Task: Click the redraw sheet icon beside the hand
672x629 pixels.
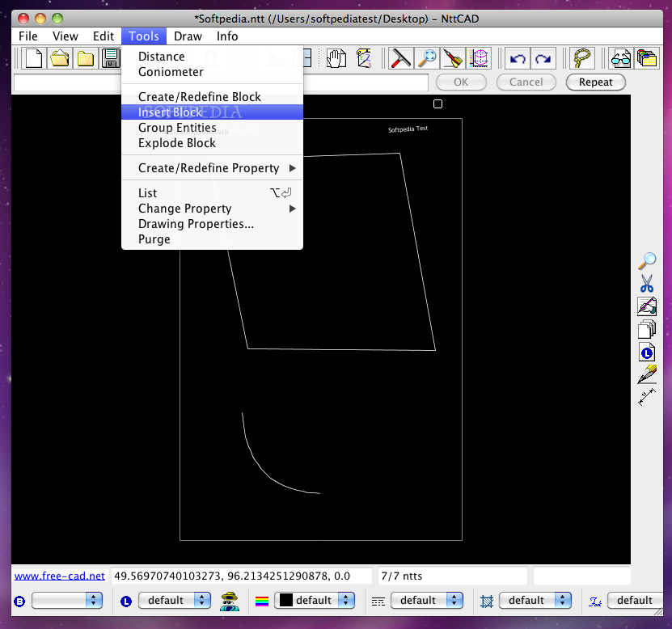Action: click(363, 58)
